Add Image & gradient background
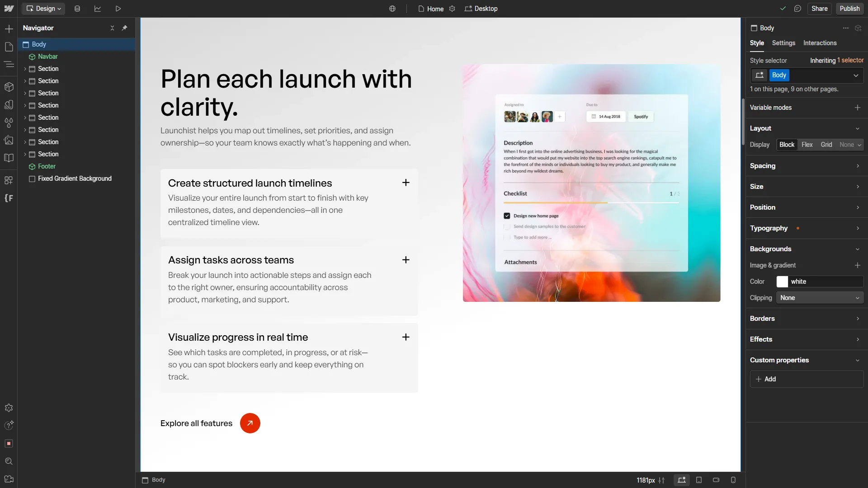The height and width of the screenshot is (488, 868). point(857,265)
